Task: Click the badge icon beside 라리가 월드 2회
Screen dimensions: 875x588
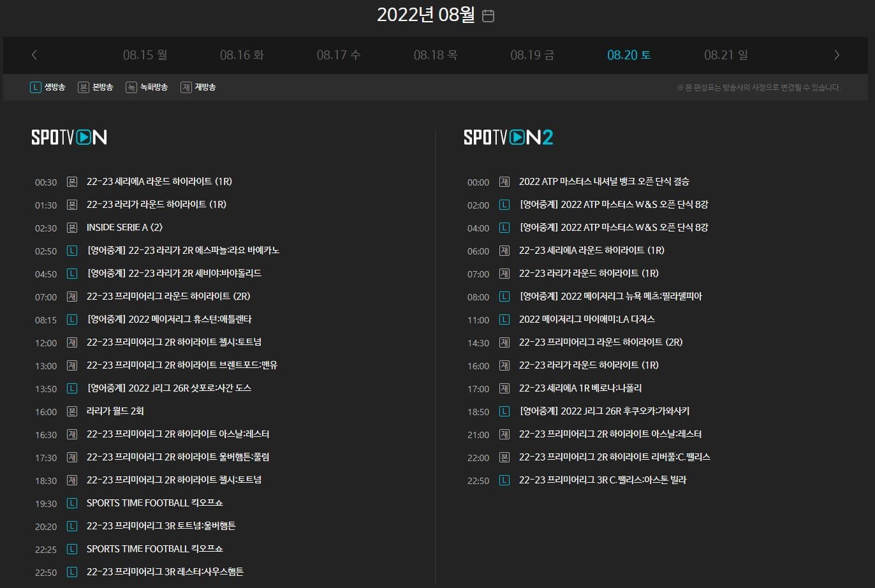Action: pos(72,411)
